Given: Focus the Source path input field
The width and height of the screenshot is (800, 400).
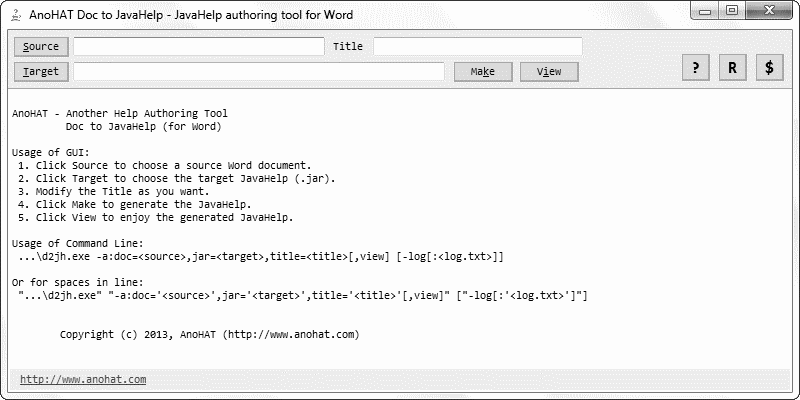Looking at the screenshot, I should tap(199, 46).
